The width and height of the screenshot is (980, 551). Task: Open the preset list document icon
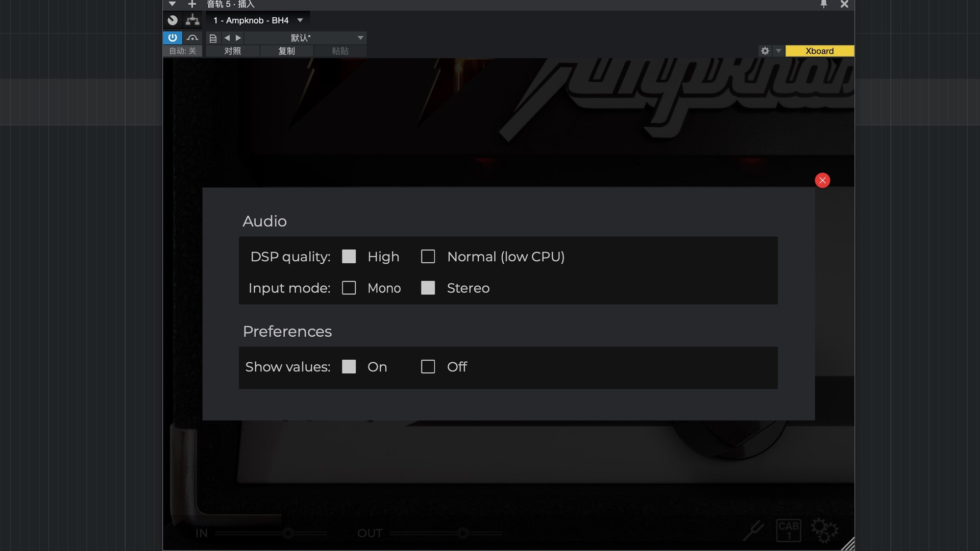(x=213, y=38)
